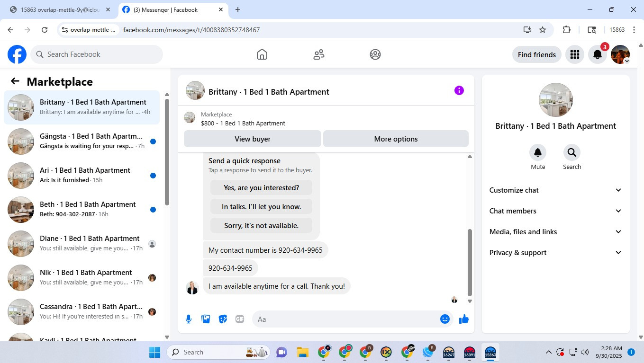Send quick response "Sorry, it's not available."
The image size is (644, 363).
(262, 225)
